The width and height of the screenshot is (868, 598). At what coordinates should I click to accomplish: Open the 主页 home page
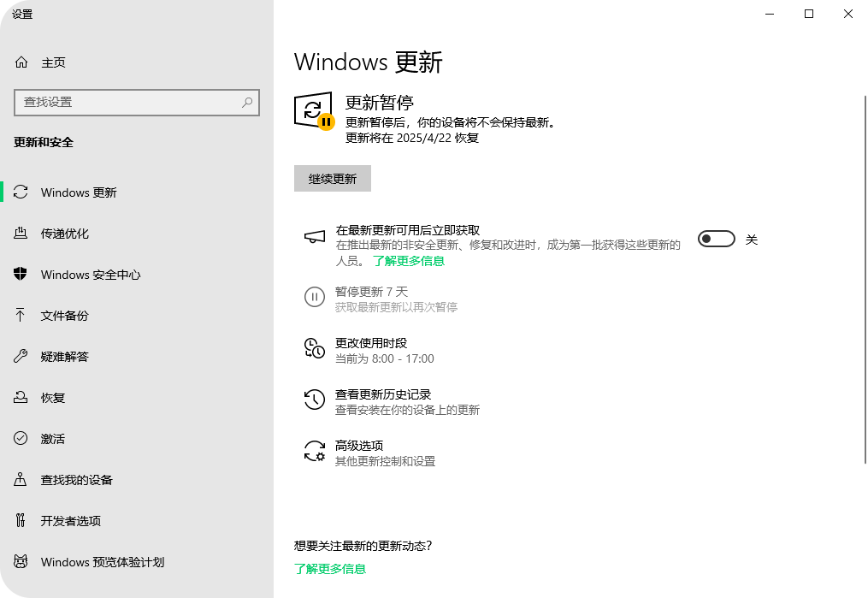coord(137,62)
